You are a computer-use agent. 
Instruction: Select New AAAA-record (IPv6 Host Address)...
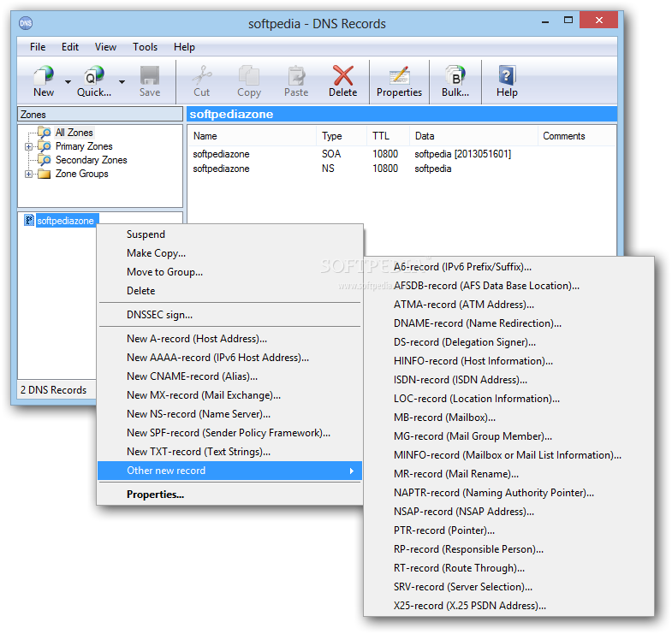pos(229,358)
